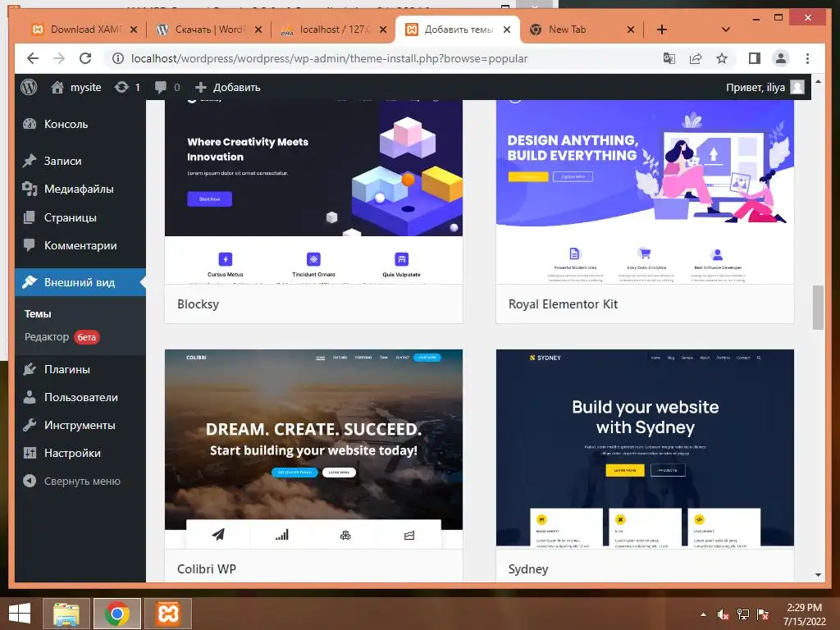Viewport: 840px width, 630px height.
Task: Share this page icon
Action: pos(696,58)
